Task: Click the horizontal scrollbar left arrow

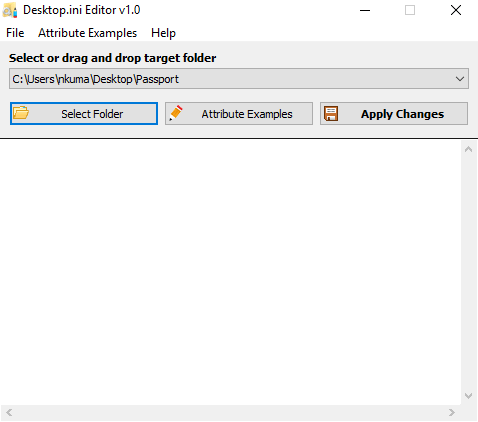Action: 9,413
